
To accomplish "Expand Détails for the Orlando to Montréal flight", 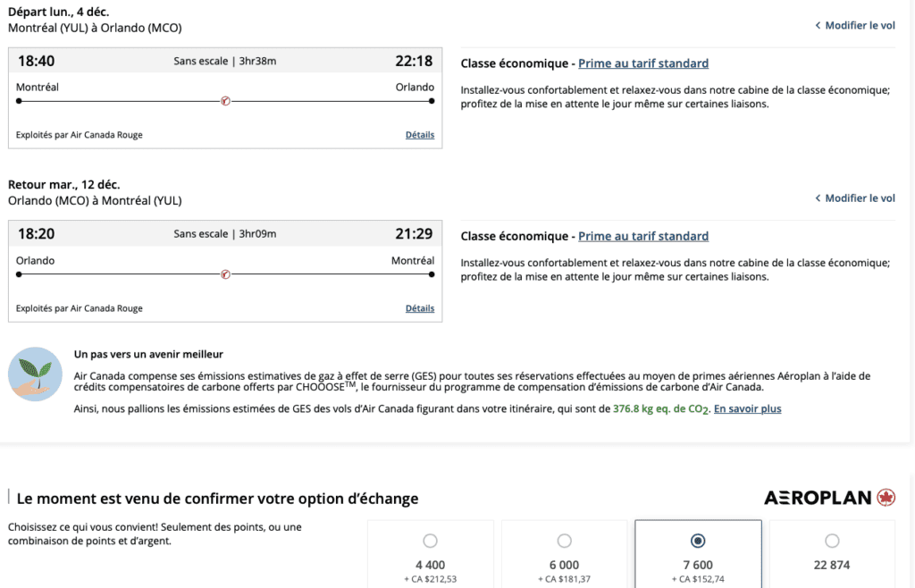I will [419, 308].
